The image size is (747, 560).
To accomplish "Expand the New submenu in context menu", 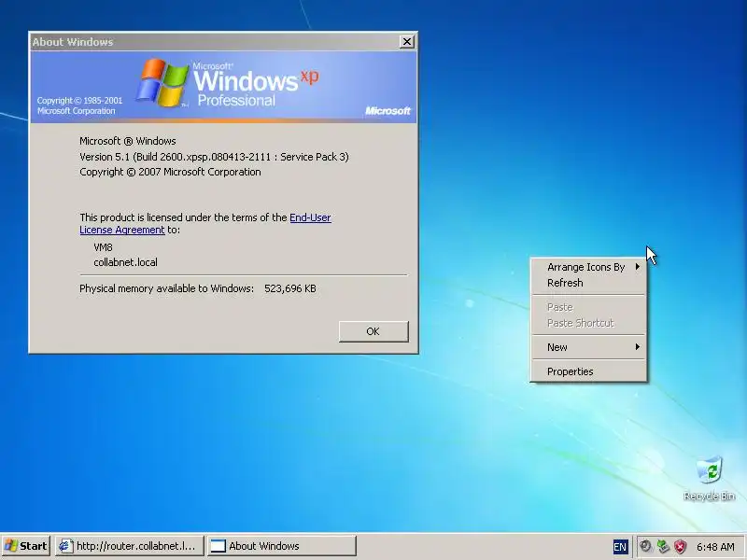I will pos(589,347).
